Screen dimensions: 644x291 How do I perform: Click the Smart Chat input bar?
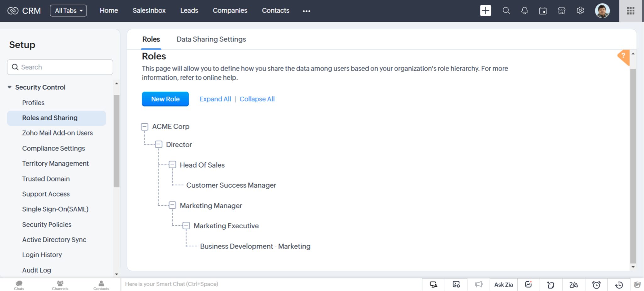pyautogui.click(x=220, y=284)
